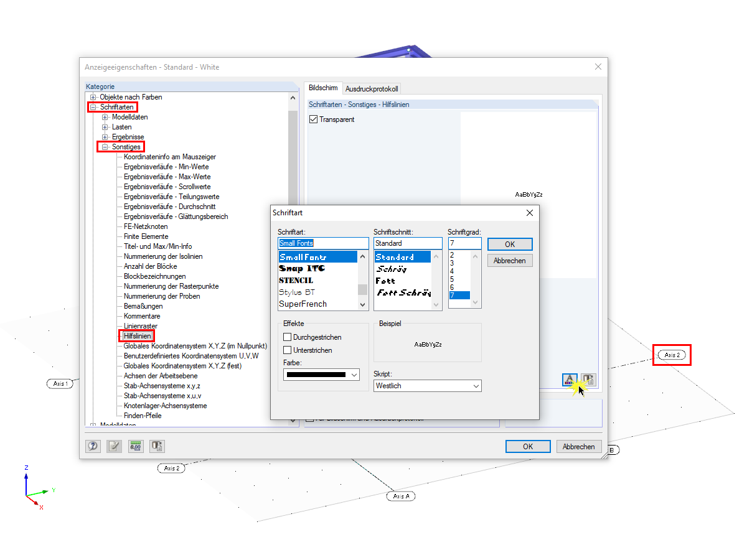Close the Schriftart font dialog
The image size is (747, 560).
point(530,213)
